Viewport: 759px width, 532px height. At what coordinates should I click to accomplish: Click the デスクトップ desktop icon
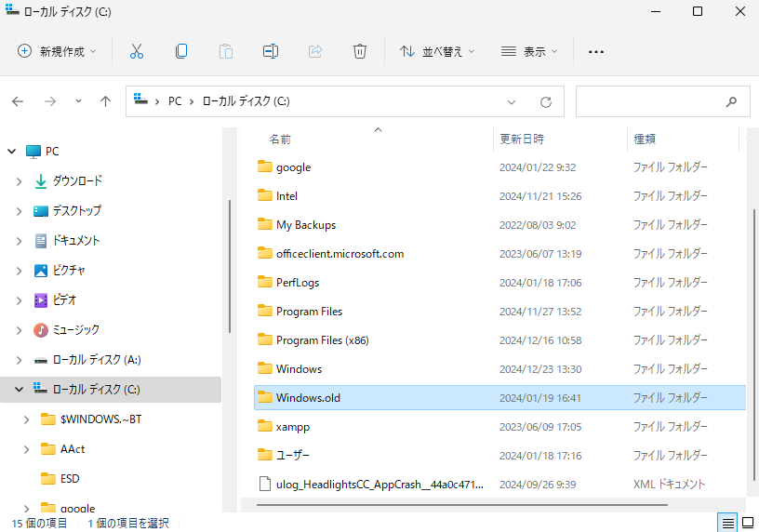tap(41, 211)
